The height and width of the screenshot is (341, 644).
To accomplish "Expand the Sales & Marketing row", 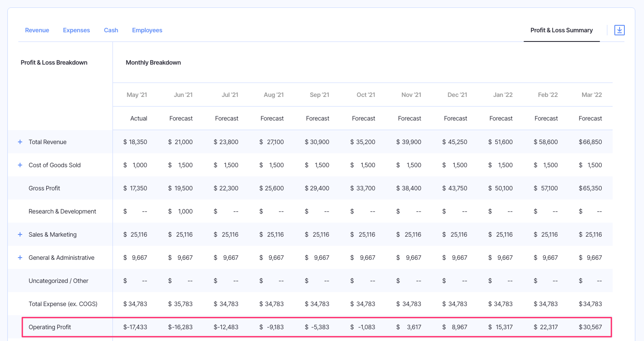I will [20, 234].
